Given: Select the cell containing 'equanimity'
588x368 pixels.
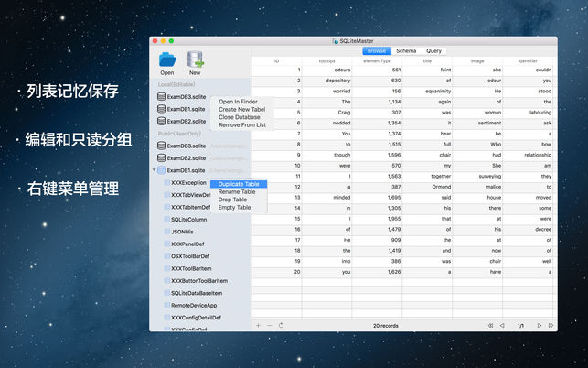Looking at the screenshot, I should pyautogui.click(x=427, y=91).
